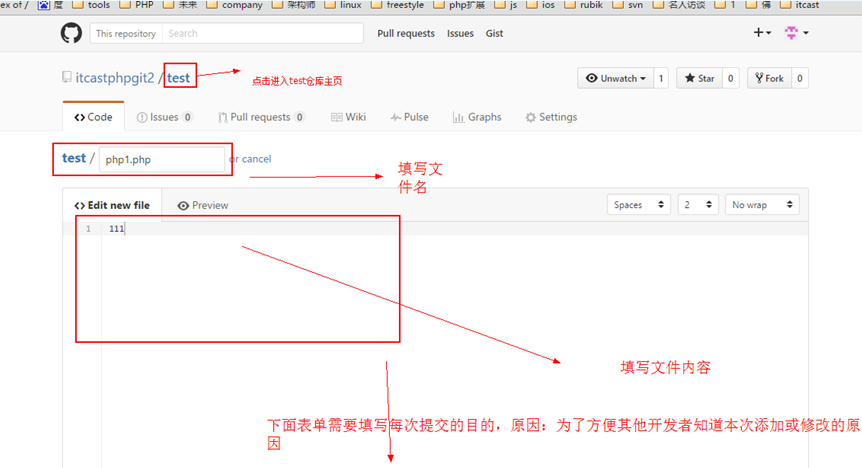The width and height of the screenshot is (862, 468).
Task: Click the Wiki book icon
Action: pyautogui.click(x=336, y=117)
